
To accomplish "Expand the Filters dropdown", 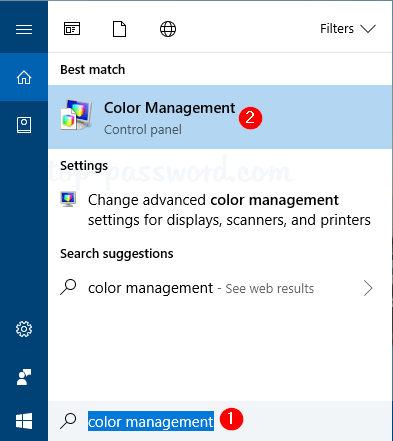I will (348, 29).
